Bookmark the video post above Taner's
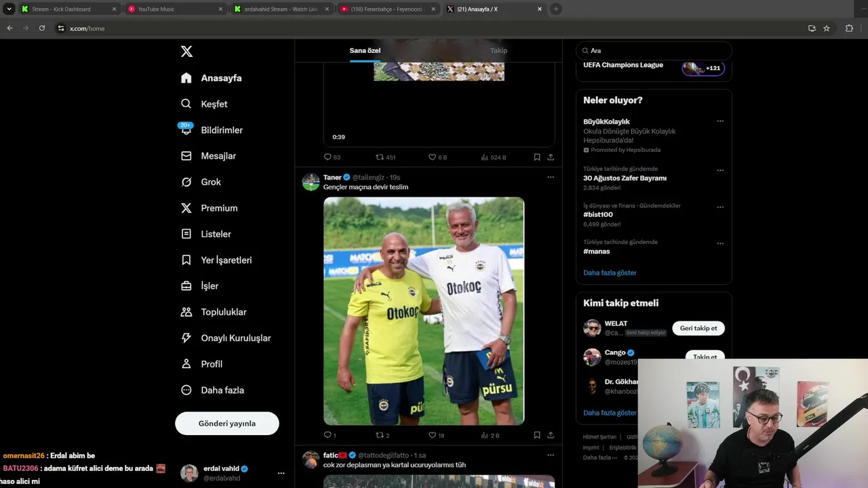The height and width of the screenshot is (488, 868). pyautogui.click(x=536, y=157)
